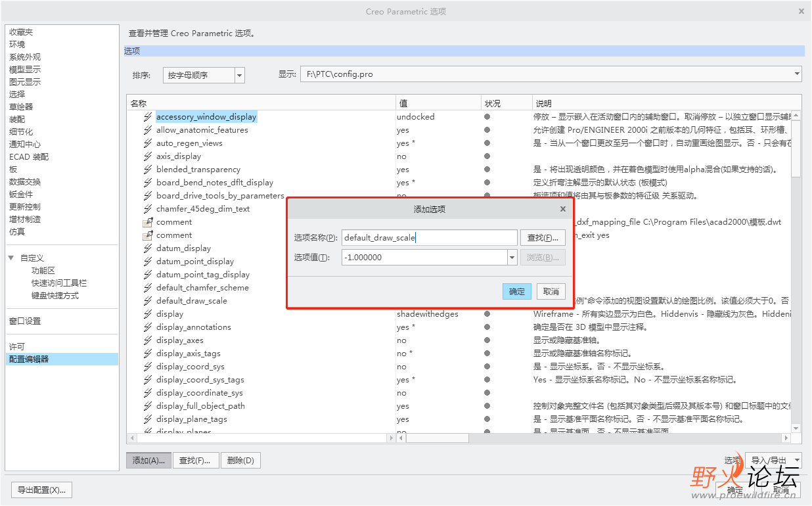Open 系统外观 category

tap(25, 57)
